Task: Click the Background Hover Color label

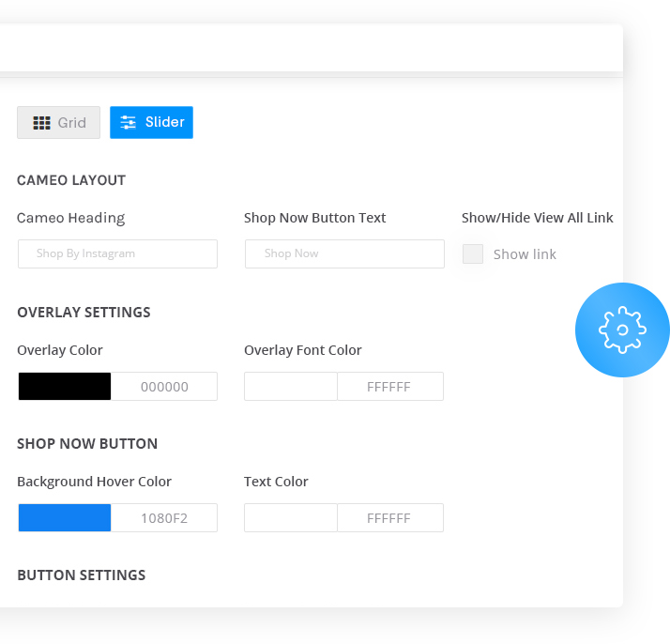Action: coord(94,482)
